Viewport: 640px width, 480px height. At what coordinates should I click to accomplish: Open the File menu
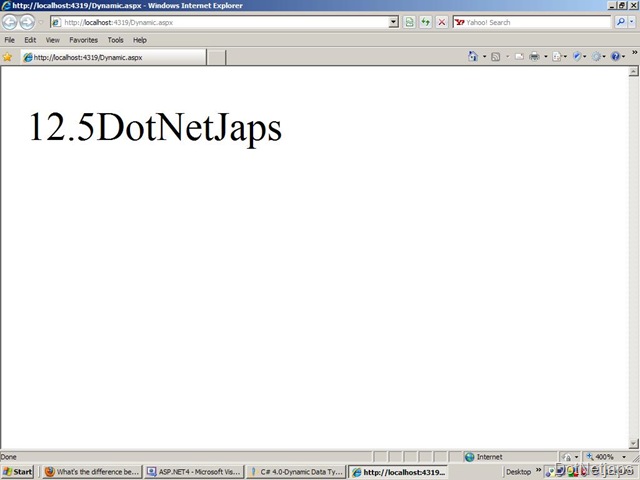tap(9, 40)
